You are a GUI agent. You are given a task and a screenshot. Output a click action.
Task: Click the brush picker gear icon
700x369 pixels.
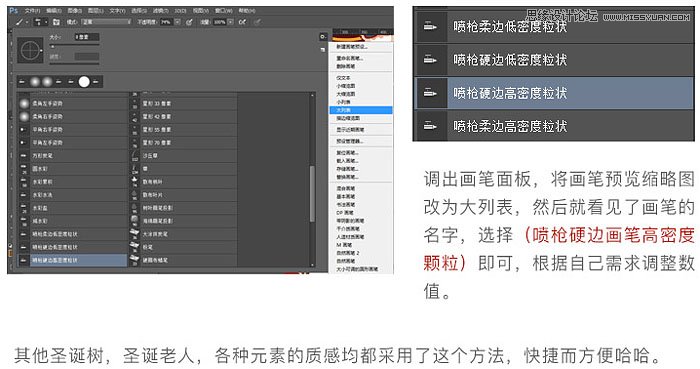click(x=323, y=37)
